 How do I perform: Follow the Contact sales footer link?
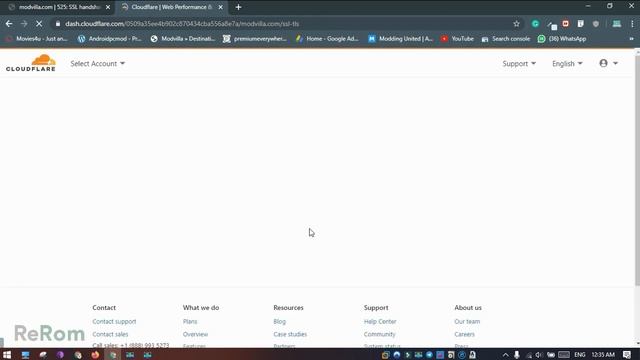coord(110,334)
